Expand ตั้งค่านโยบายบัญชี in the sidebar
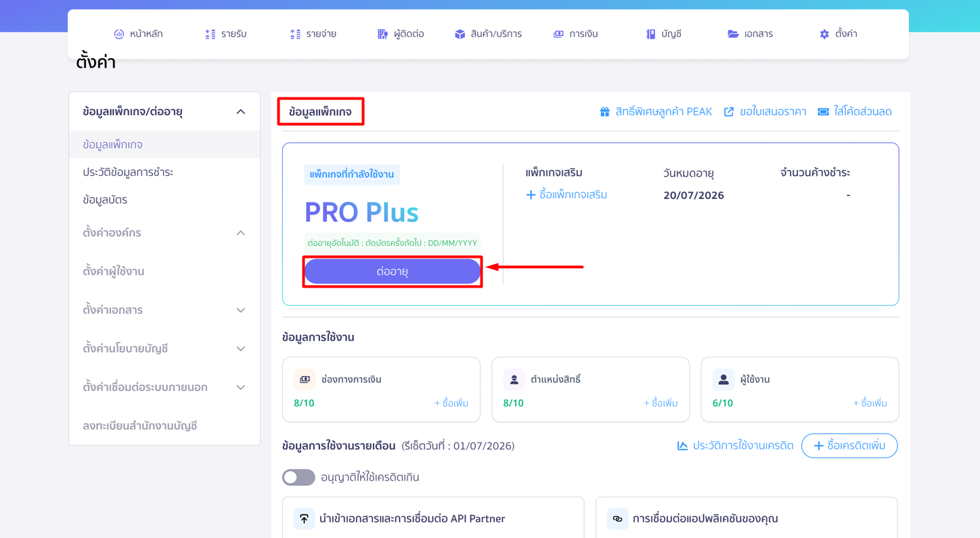980x538 pixels. (x=240, y=349)
